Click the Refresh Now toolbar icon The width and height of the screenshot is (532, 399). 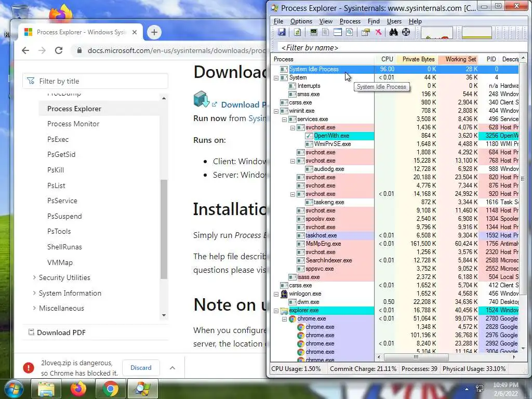point(298,32)
